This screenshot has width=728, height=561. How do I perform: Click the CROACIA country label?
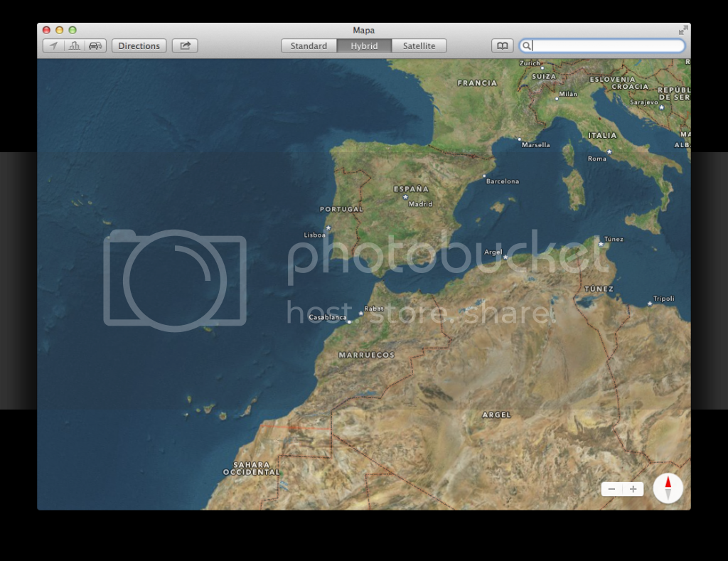(x=630, y=86)
